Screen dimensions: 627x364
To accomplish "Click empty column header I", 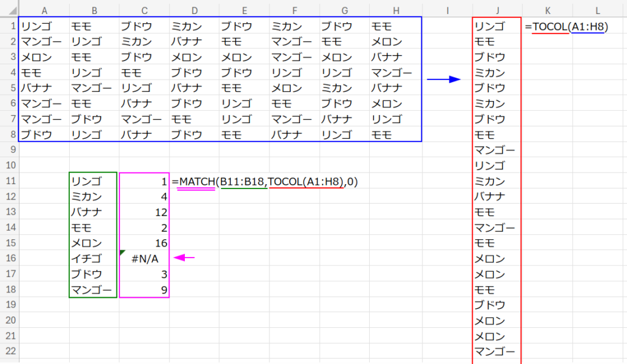I will pyautogui.click(x=448, y=9).
